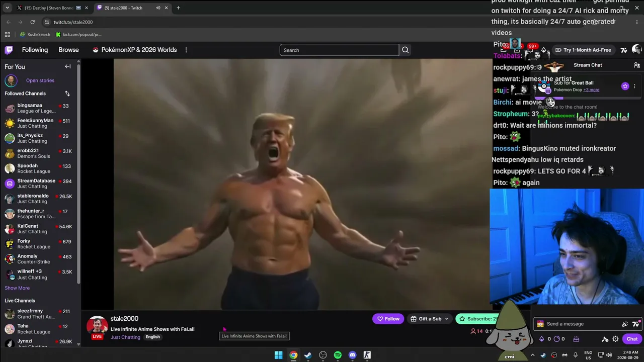Open chat settings gear

(615, 339)
